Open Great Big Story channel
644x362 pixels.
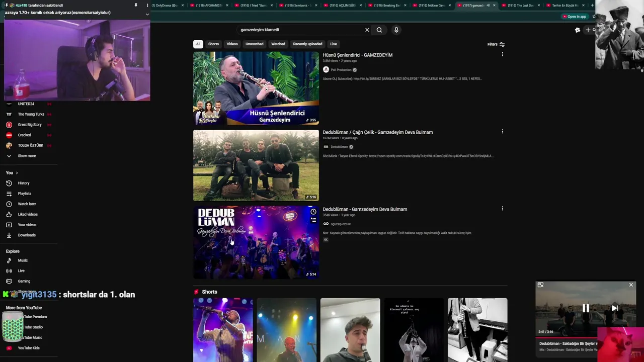30,125
